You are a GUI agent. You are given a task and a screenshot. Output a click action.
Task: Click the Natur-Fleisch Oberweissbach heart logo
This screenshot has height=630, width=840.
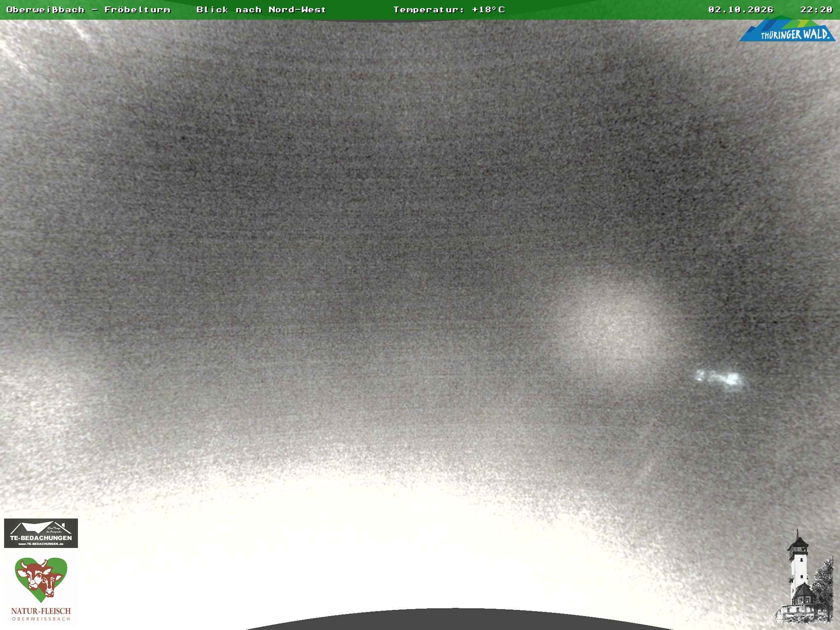point(41,589)
